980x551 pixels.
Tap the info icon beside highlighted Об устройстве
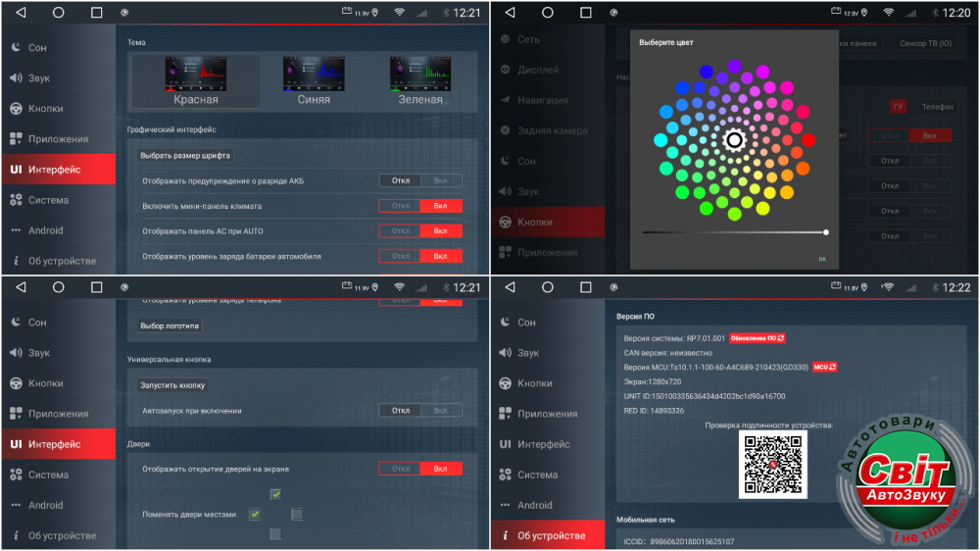[x=506, y=535]
